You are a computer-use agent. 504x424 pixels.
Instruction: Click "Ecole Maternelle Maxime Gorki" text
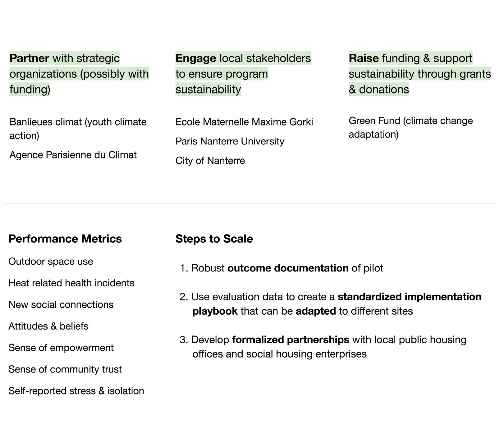(244, 122)
